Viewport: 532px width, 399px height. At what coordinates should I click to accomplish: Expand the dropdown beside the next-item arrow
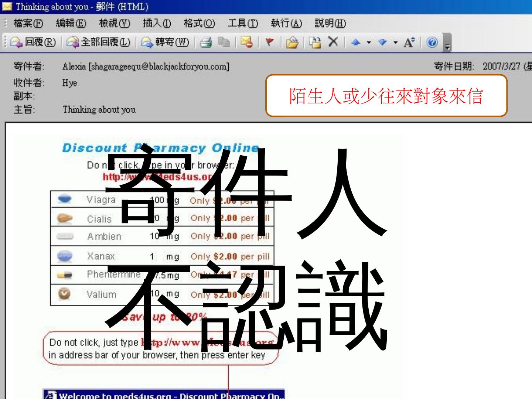[395, 43]
